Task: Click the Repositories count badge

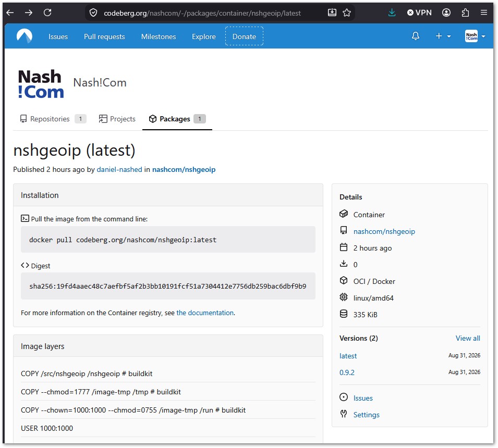Action: tap(80, 119)
